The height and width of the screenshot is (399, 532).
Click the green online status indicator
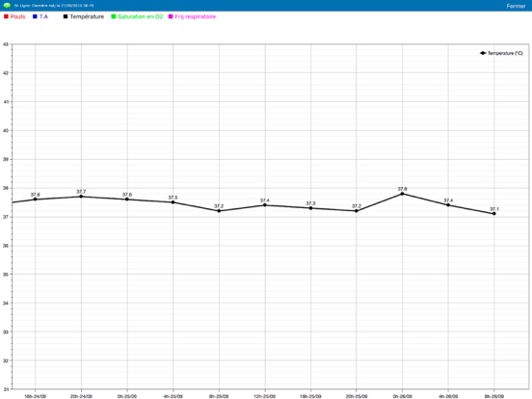click(x=7, y=6)
